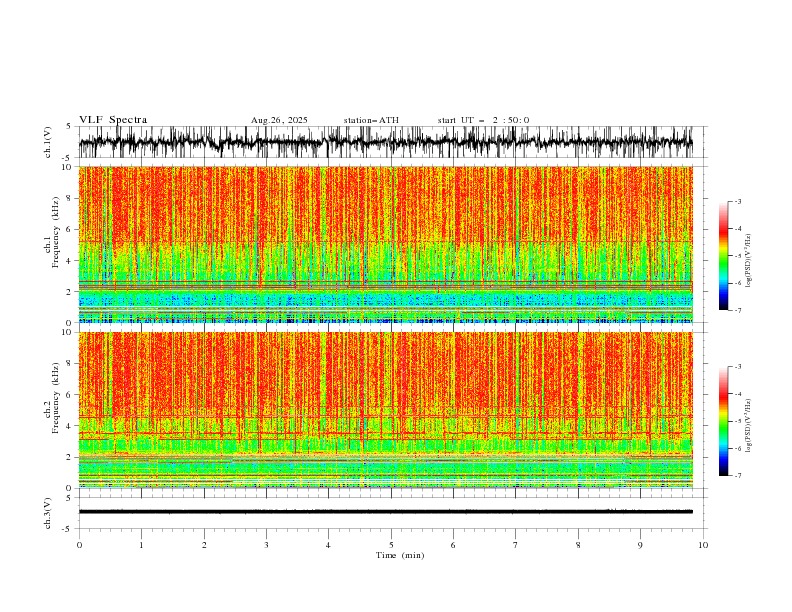Click the ch.2 'Frequency (kHz)' axis label
The width and height of the screenshot is (792, 612).
(x=56, y=398)
